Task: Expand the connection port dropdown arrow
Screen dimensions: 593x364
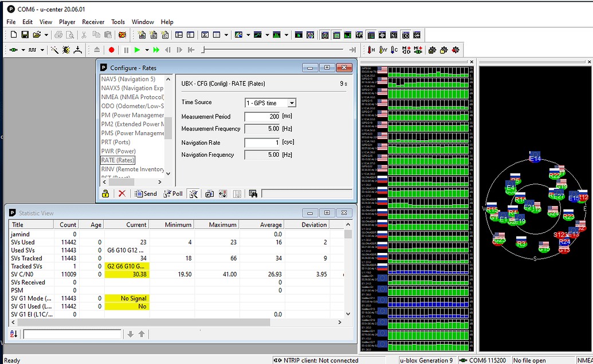Action: tap(23, 50)
